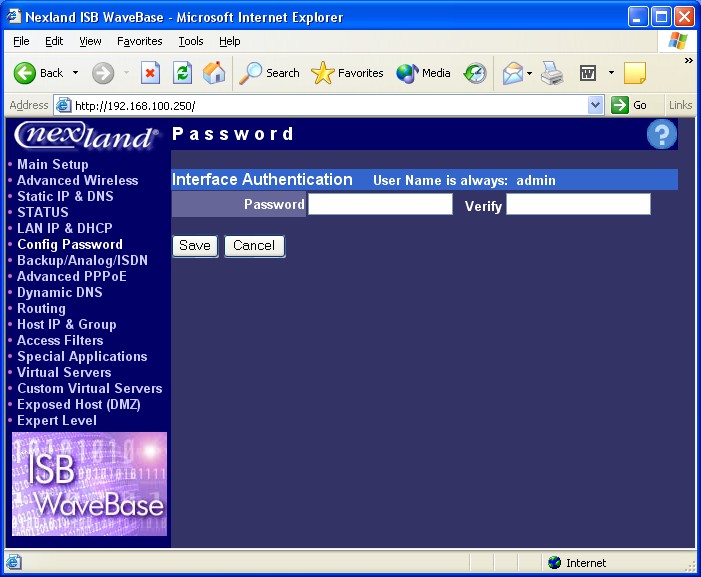The width and height of the screenshot is (701, 577).
Task: Open the Help menu
Action: 229,41
